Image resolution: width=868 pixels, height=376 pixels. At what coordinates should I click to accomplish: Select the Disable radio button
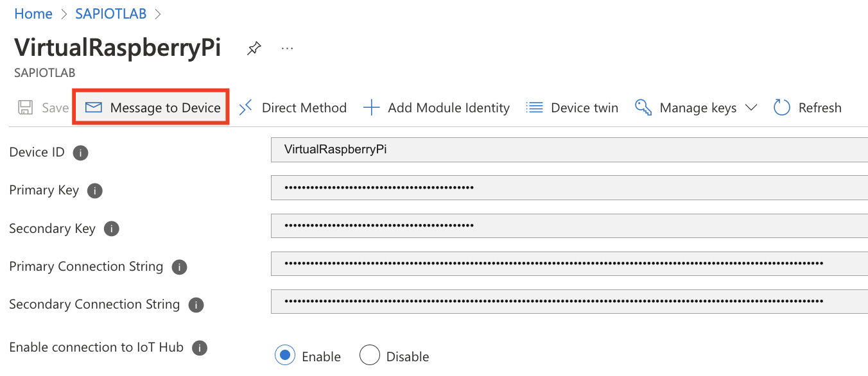pyautogui.click(x=370, y=355)
